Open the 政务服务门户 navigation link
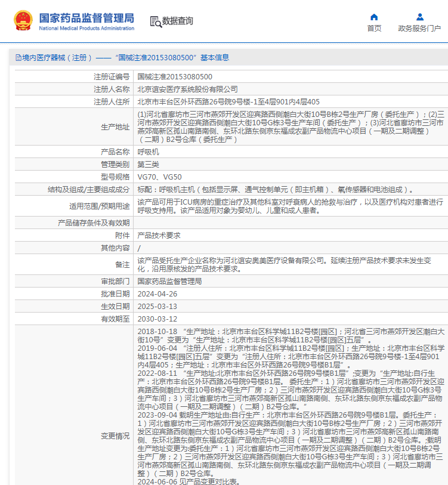Viewport: 448px width, 485px height. click(419, 28)
